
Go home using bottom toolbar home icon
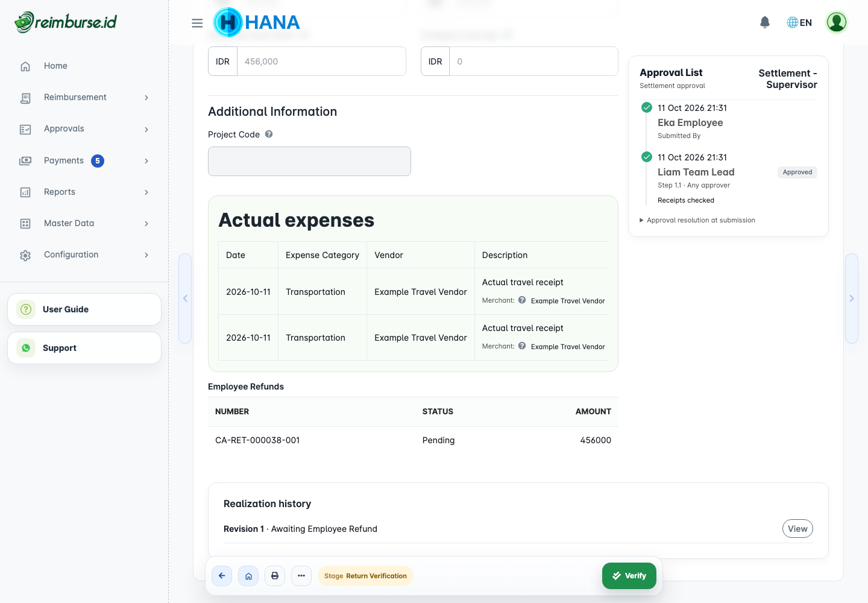point(248,576)
